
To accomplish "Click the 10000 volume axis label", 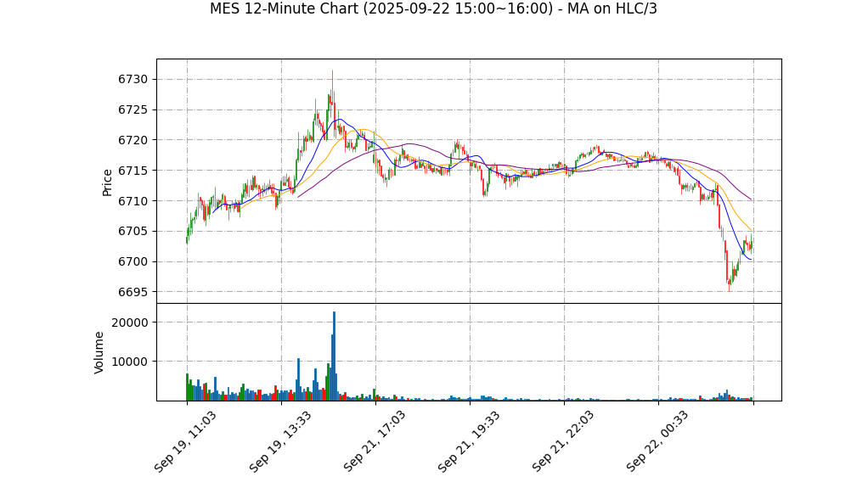I will [130, 362].
